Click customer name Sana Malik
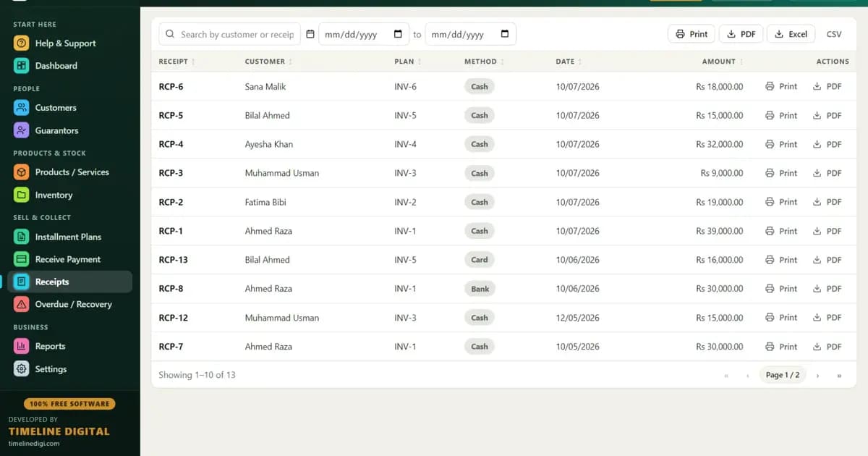This screenshot has height=456, width=868. [x=265, y=87]
